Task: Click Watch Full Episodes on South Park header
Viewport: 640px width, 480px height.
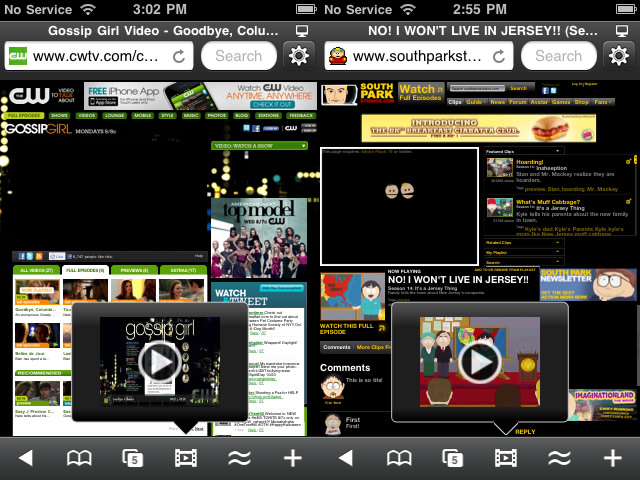Action: tap(420, 92)
